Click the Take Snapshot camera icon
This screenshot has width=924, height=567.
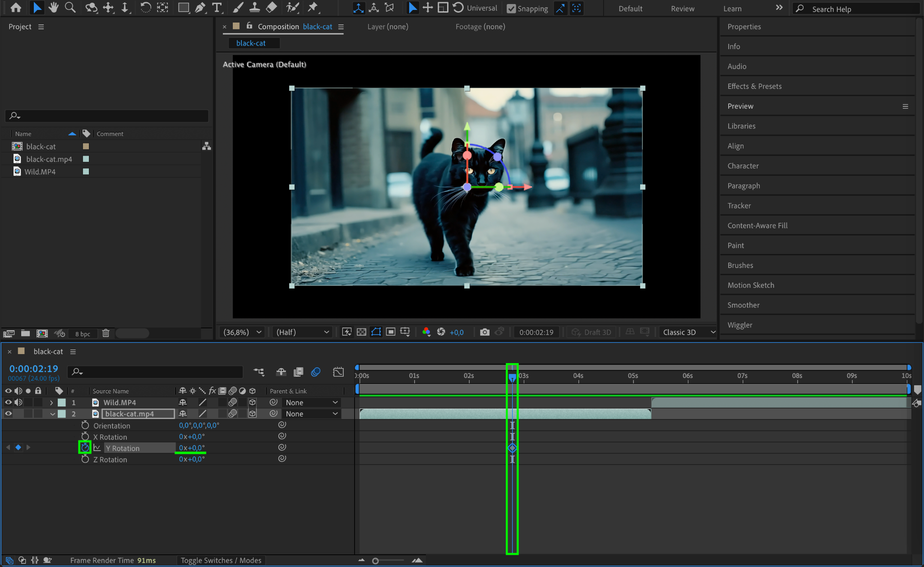click(485, 332)
